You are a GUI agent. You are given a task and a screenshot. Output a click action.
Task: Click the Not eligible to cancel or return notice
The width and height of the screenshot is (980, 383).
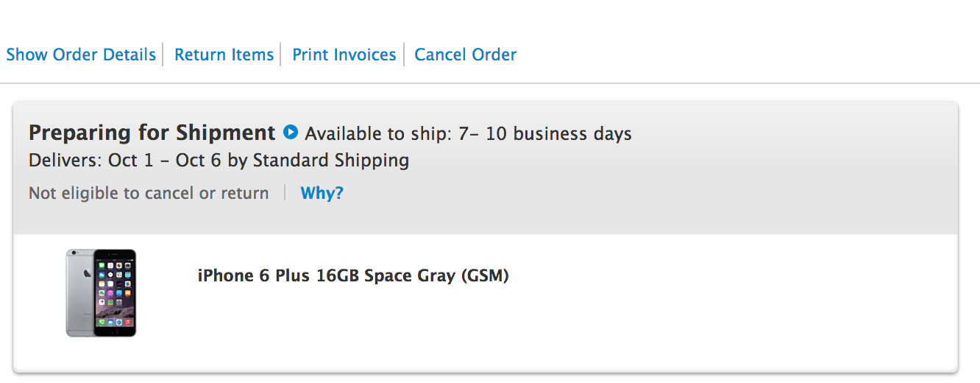click(x=149, y=193)
